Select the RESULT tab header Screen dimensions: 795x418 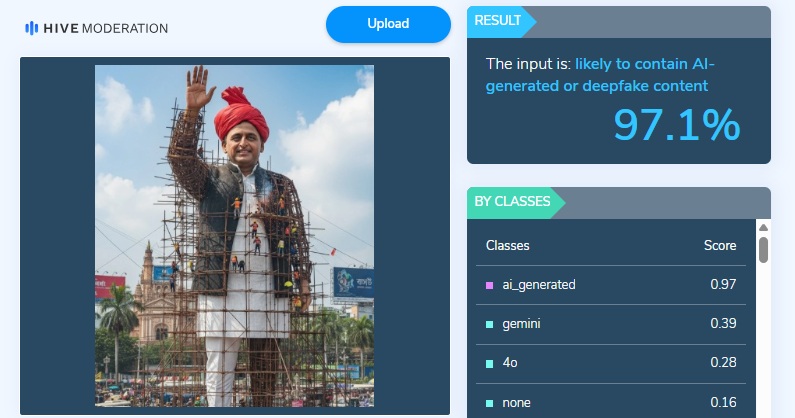coord(498,21)
